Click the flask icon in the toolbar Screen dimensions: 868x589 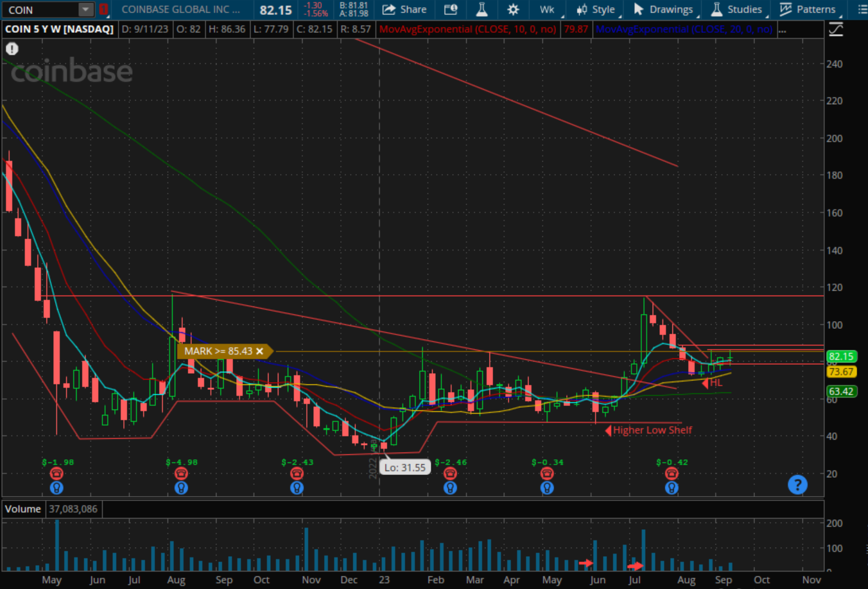(x=482, y=10)
